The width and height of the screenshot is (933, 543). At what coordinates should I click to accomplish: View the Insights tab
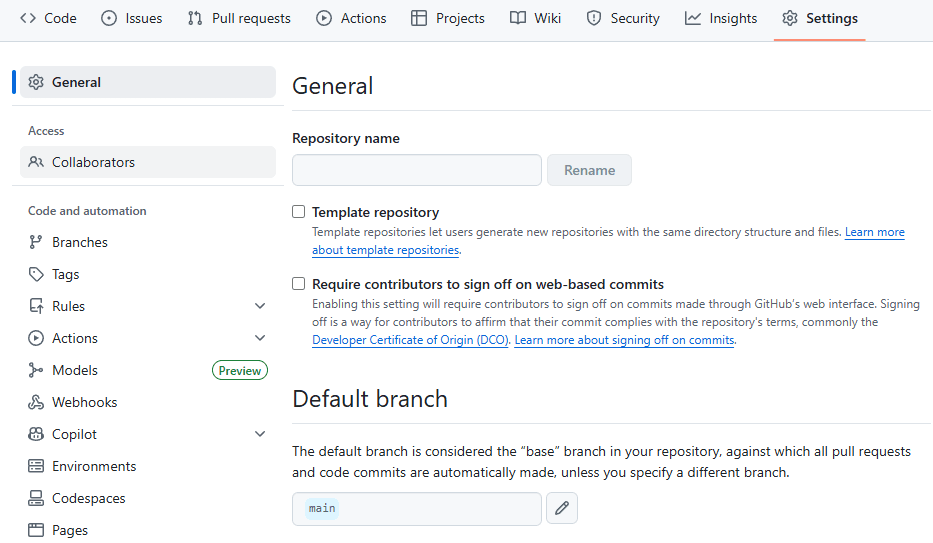[x=721, y=18]
